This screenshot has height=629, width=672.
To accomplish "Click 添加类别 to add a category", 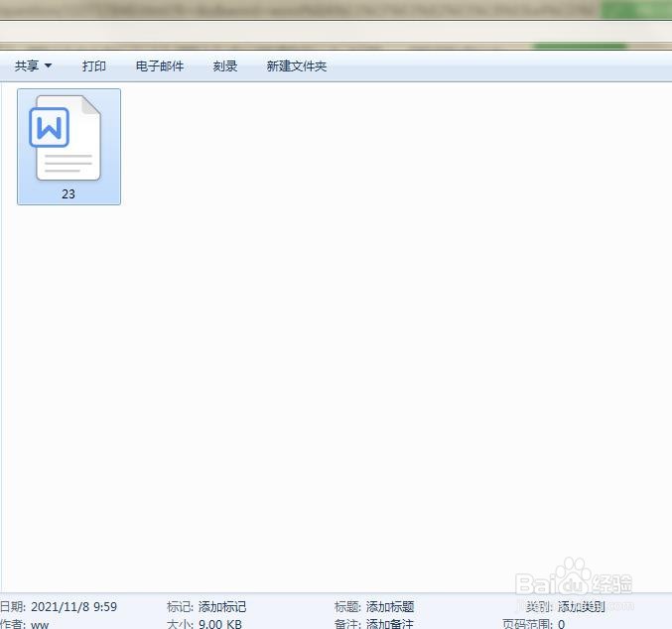I will (x=581, y=607).
